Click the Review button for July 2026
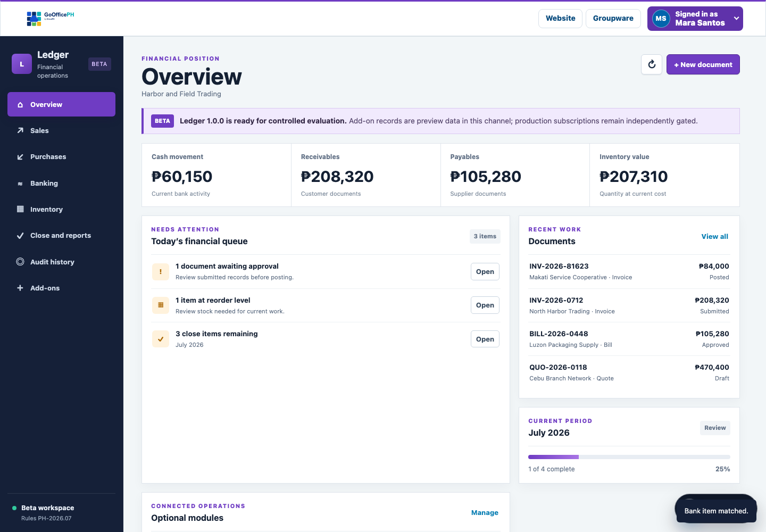Screen dimensions: 766x532 click(715, 428)
